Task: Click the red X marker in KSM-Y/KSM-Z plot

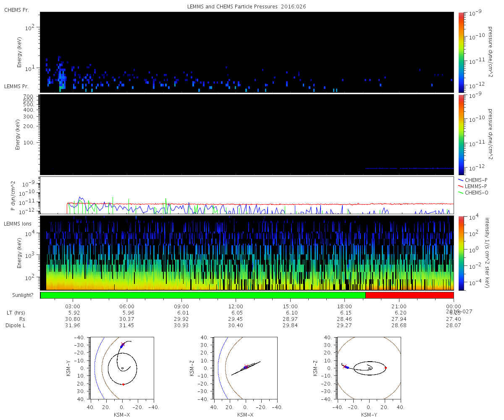Action: [x=345, y=367]
